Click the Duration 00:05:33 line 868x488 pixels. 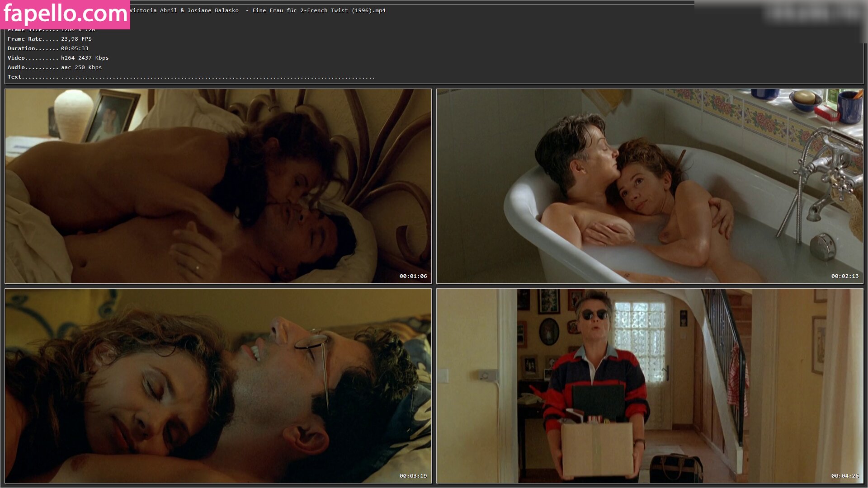[x=48, y=48]
